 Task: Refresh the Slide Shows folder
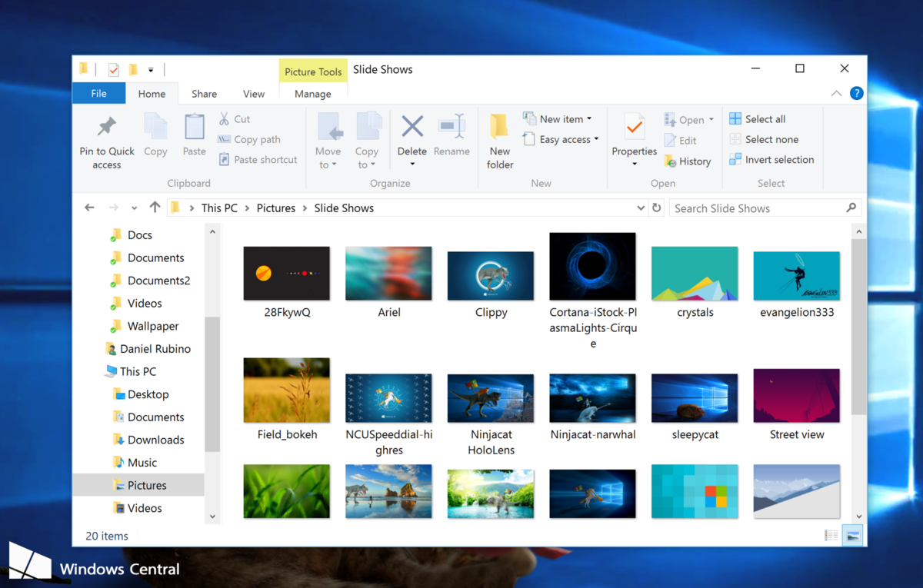(x=658, y=208)
